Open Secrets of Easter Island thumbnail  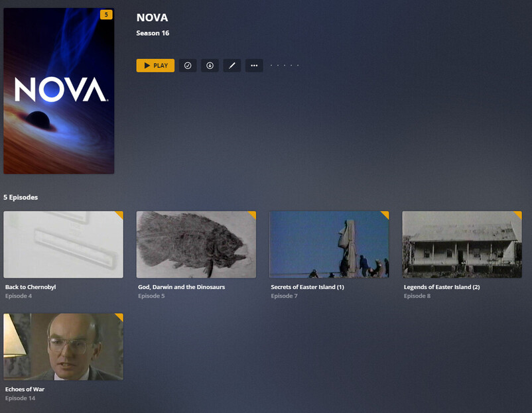tap(329, 245)
